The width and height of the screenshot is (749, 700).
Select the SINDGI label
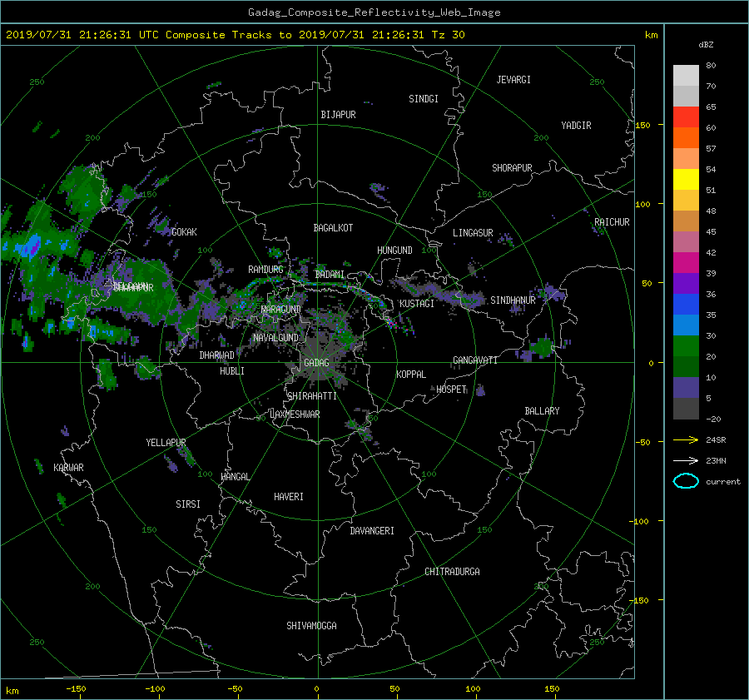click(x=424, y=99)
